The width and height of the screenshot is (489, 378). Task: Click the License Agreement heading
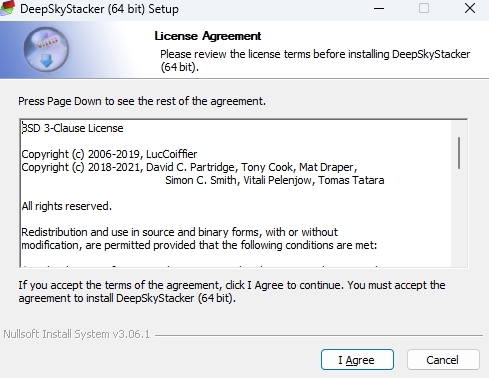[208, 36]
